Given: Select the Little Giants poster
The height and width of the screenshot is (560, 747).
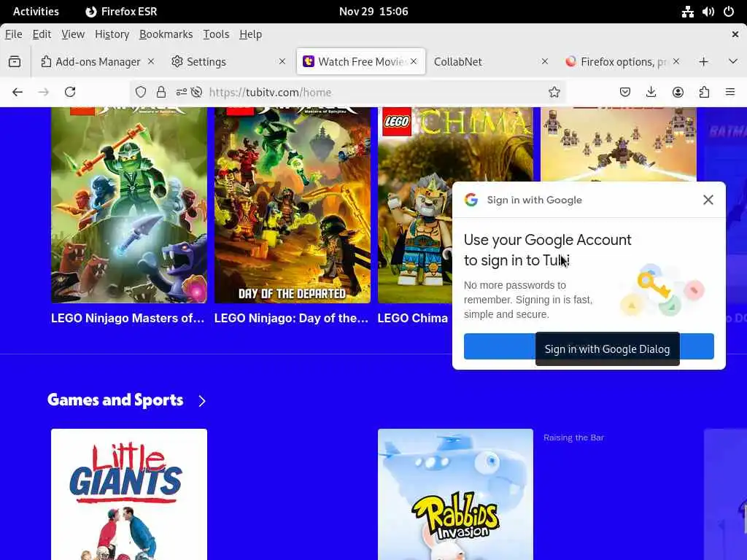Looking at the screenshot, I should [x=129, y=494].
